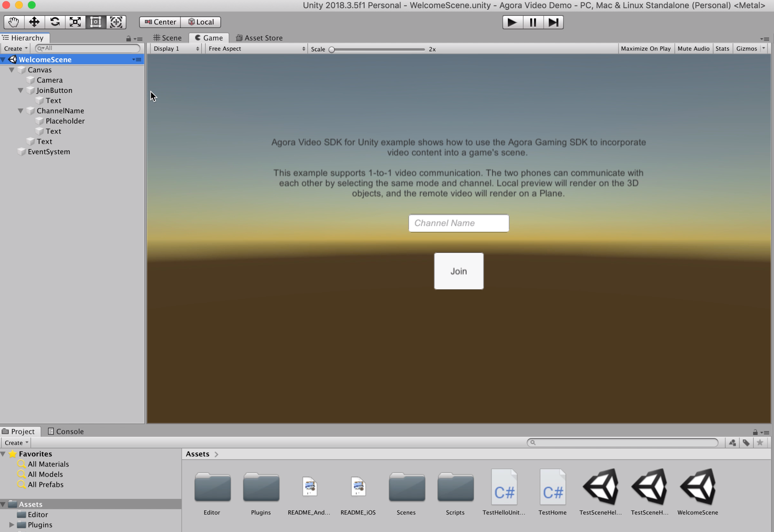Toggle pivot mode with the Center button
Screen dimensions: 774x532
pyautogui.click(x=160, y=22)
